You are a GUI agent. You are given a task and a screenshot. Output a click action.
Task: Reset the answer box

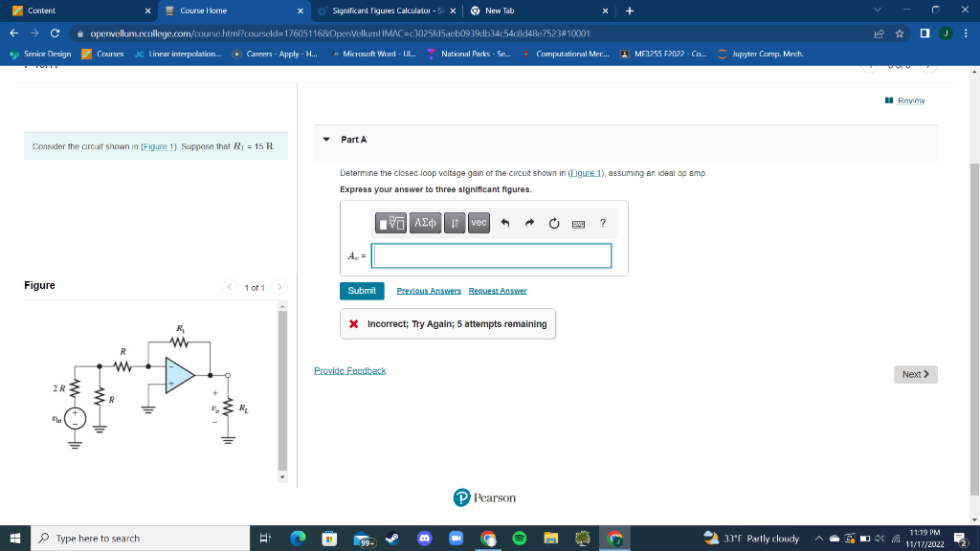coord(554,223)
